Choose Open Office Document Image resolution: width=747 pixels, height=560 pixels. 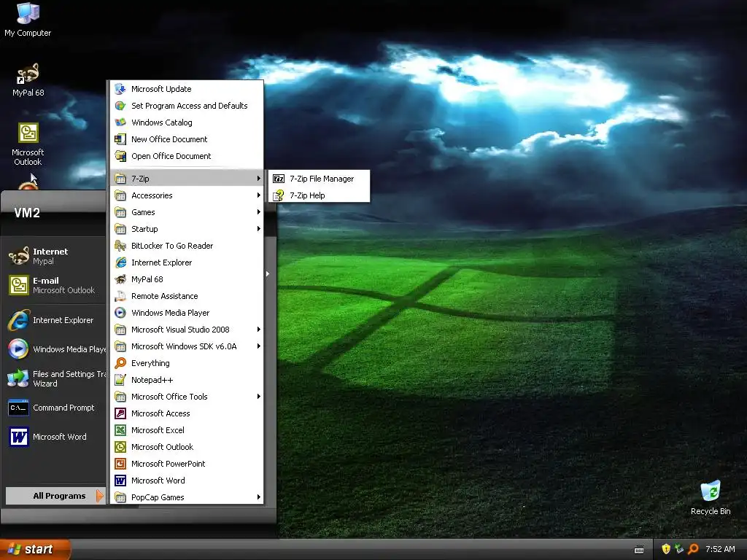(x=187, y=156)
